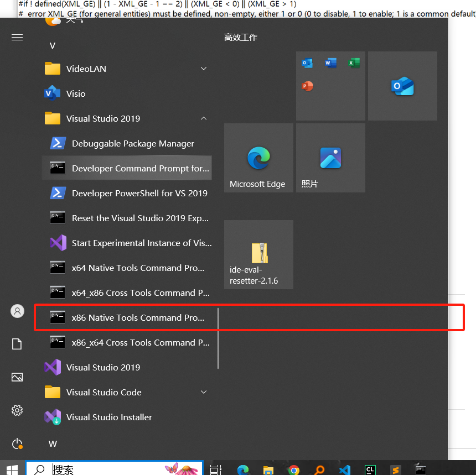Open Pictures from Start sidebar
Screen dimensions: 476x475
(x=17, y=377)
